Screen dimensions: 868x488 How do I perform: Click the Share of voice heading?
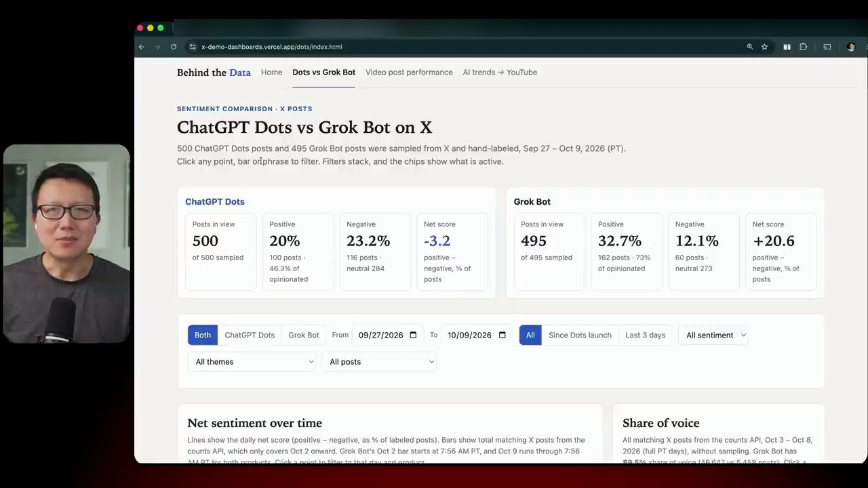661,423
